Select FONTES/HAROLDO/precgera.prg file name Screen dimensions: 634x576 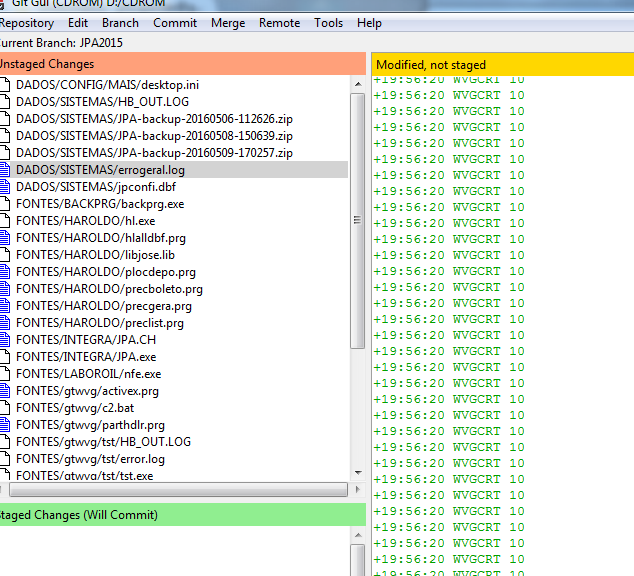pos(104,306)
